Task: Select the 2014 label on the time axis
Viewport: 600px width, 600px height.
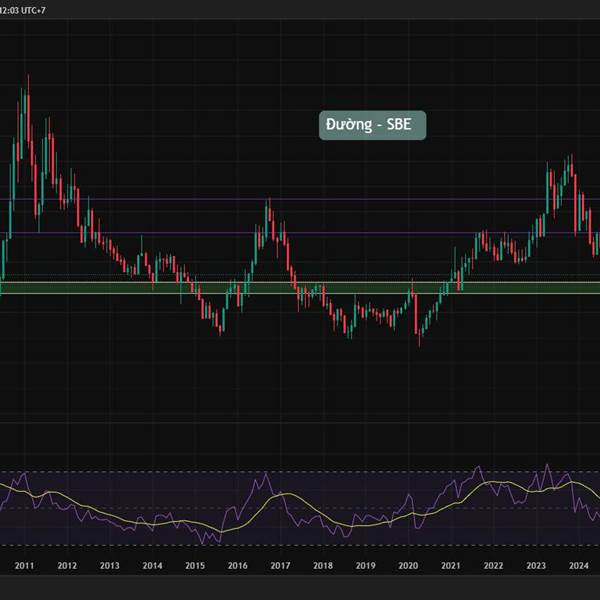Action: [x=152, y=566]
